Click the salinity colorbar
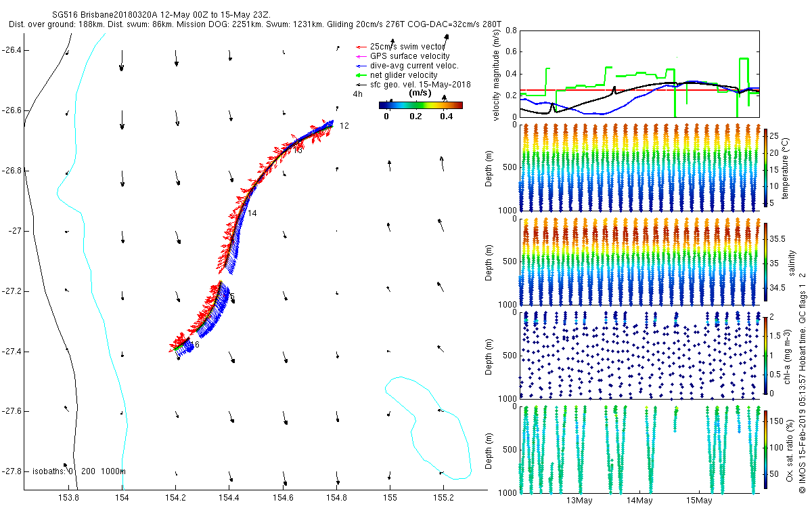Image resolution: width=812 pixels, height=508 pixels. [765, 262]
